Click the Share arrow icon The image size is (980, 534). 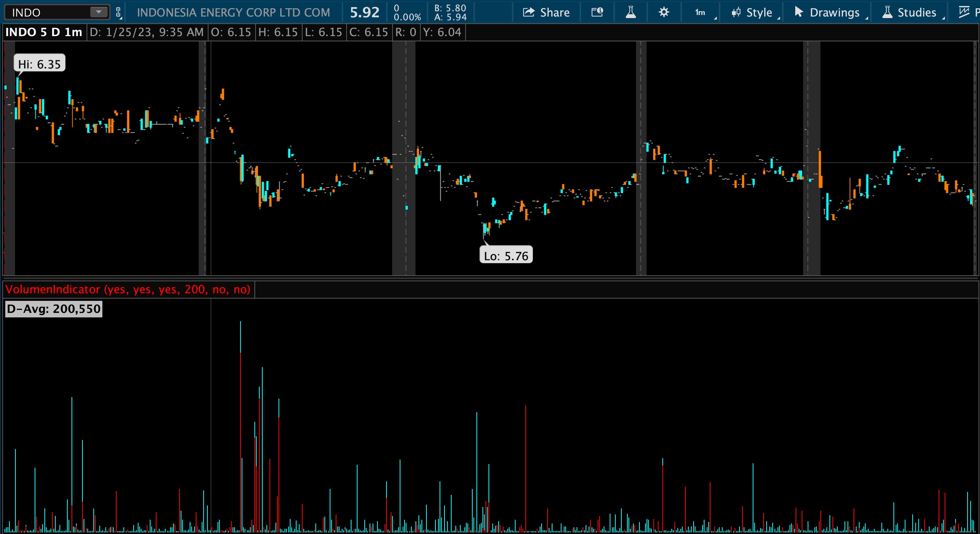pos(528,12)
